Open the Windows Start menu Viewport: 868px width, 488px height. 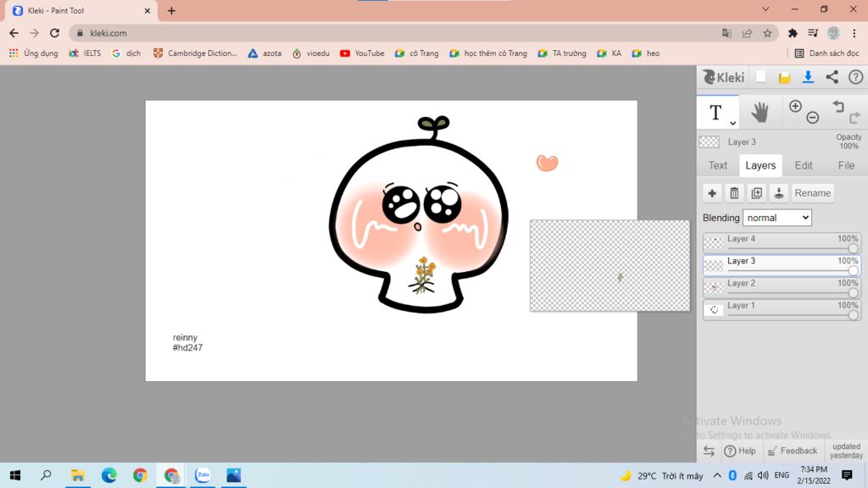pos(15,475)
